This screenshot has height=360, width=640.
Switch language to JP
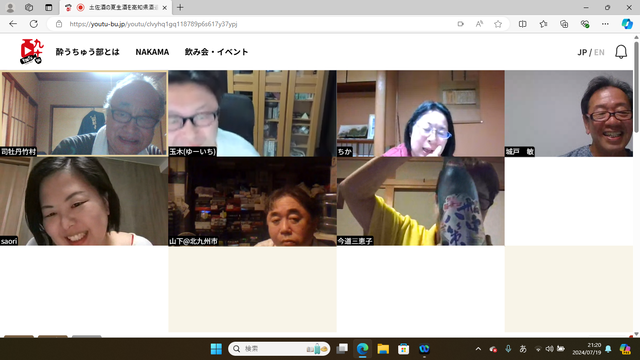click(582, 52)
